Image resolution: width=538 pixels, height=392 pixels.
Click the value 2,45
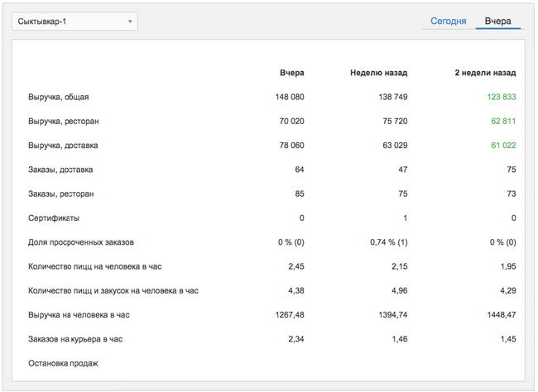coord(296,267)
